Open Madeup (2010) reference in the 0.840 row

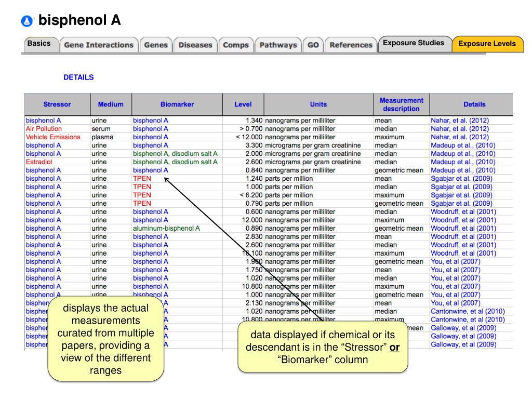[x=463, y=170]
